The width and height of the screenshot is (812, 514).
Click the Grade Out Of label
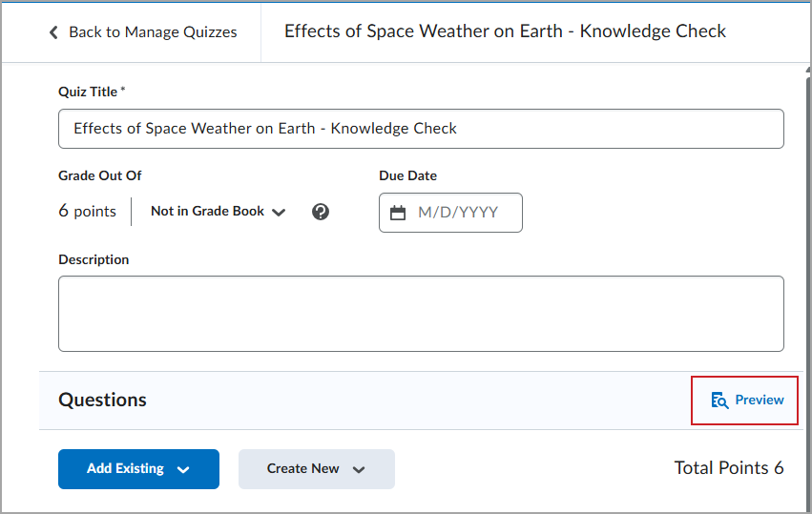click(100, 176)
